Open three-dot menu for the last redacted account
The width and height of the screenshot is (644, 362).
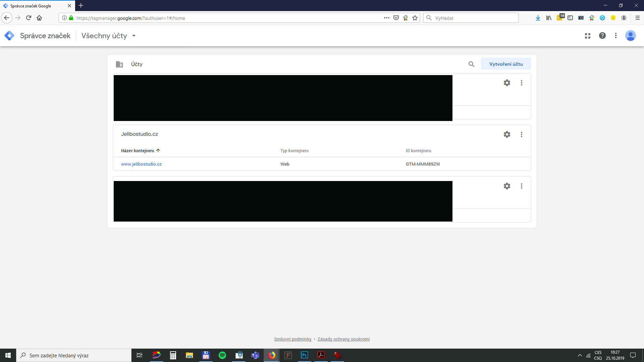(x=522, y=186)
